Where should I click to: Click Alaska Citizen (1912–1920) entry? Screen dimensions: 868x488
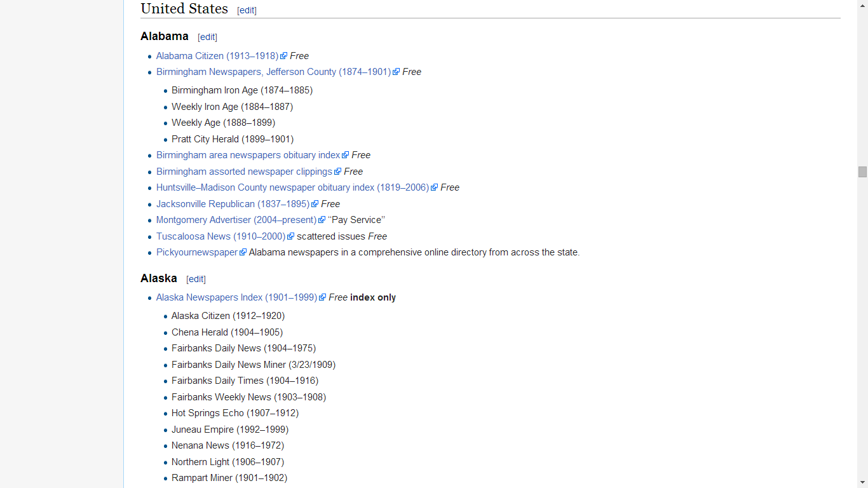coord(228,316)
